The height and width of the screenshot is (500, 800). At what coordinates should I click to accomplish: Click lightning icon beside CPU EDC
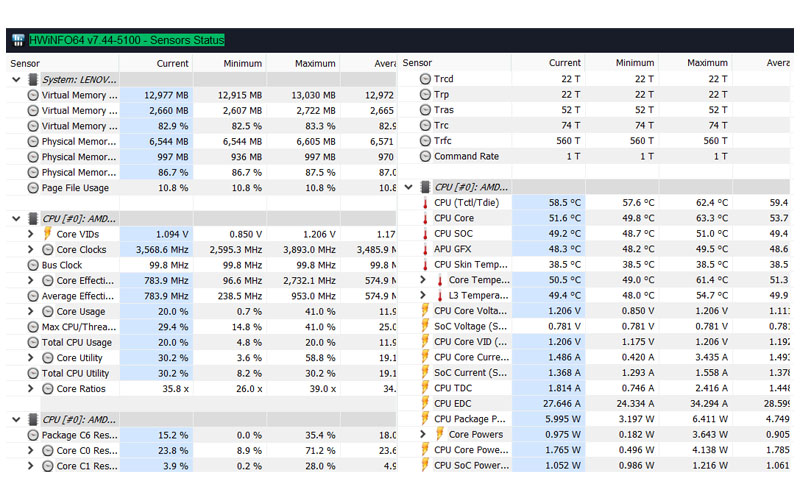(x=425, y=403)
